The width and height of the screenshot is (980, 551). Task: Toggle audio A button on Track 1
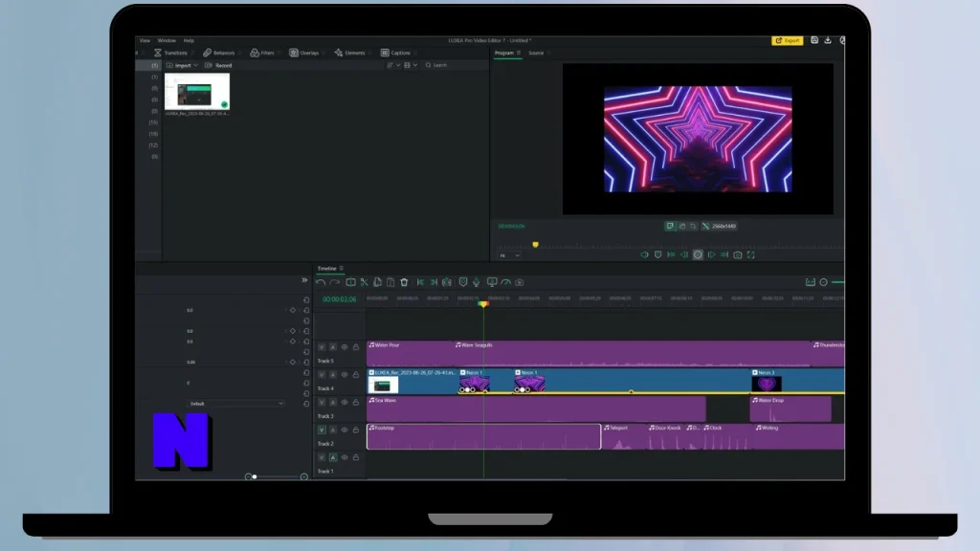click(333, 457)
